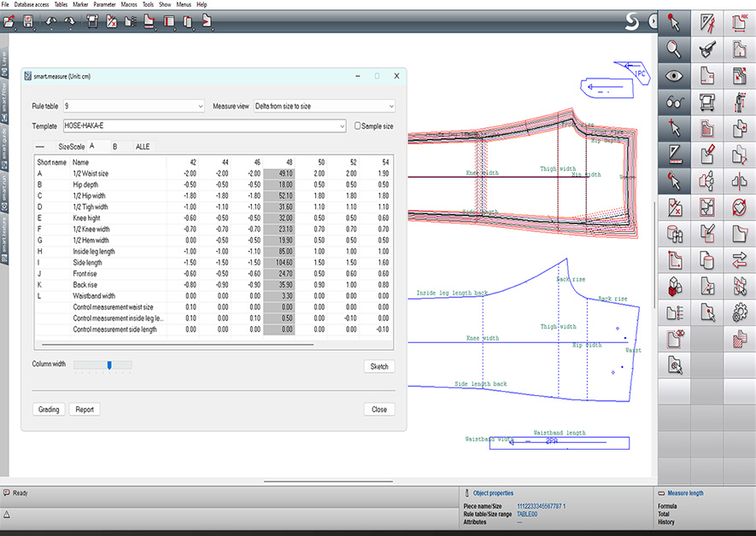Viewport: 756px width, 536px height.
Task: Click the redo arrow in toolbar
Action: 69,22
